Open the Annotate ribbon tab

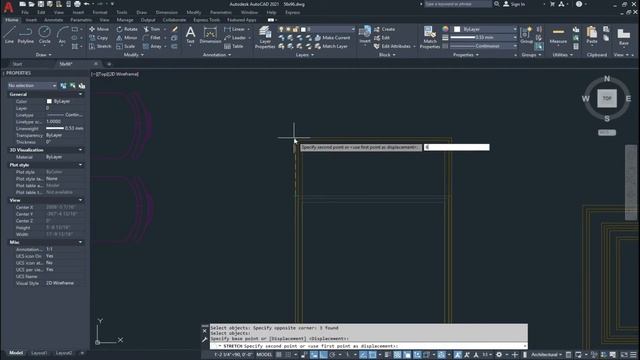53,20
